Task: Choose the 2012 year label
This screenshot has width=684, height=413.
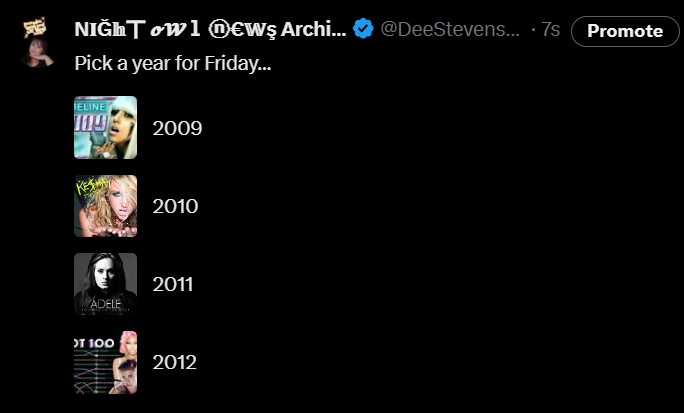Action: click(175, 362)
